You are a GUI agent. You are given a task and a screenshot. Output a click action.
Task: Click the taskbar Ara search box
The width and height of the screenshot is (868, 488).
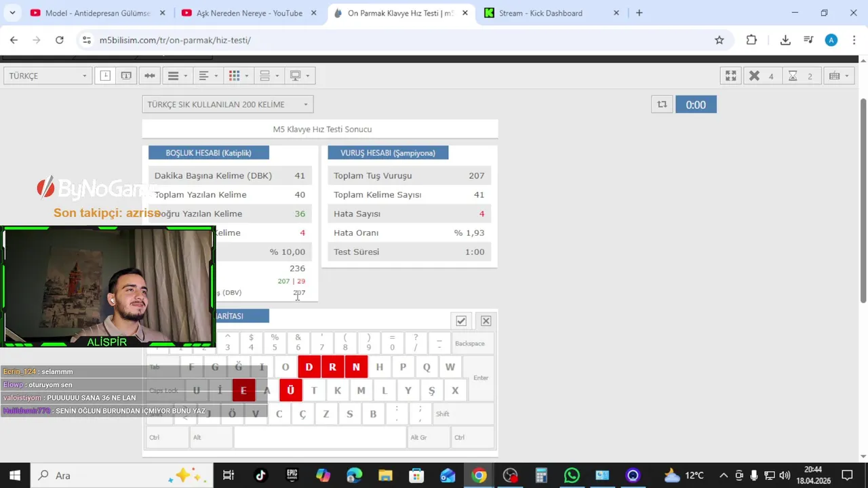tap(121, 475)
